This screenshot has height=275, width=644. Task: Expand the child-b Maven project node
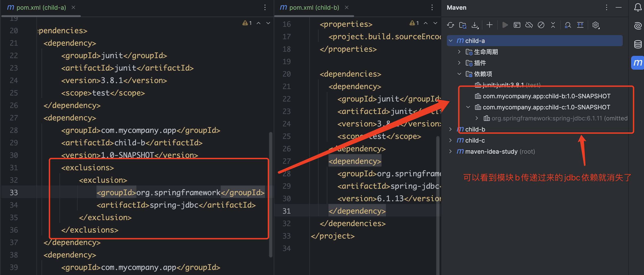coord(450,129)
